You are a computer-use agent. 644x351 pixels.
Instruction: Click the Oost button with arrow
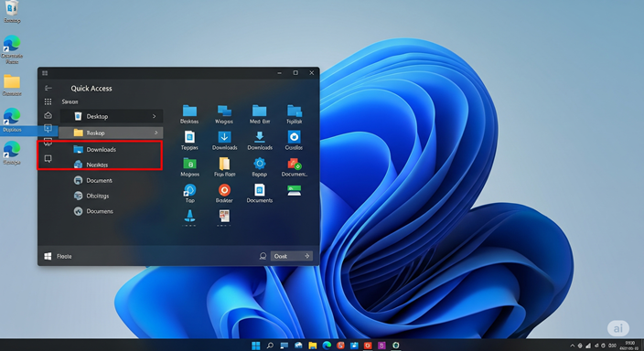[x=292, y=256]
